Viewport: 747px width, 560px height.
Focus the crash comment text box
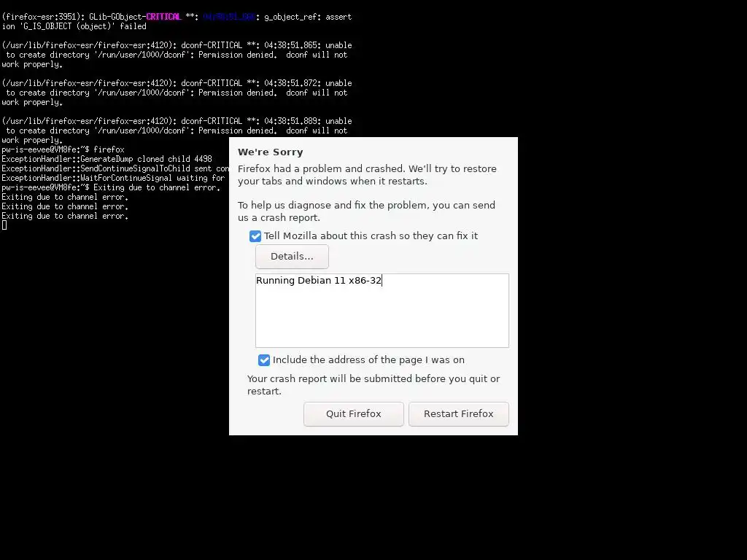(x=382, y=311)
